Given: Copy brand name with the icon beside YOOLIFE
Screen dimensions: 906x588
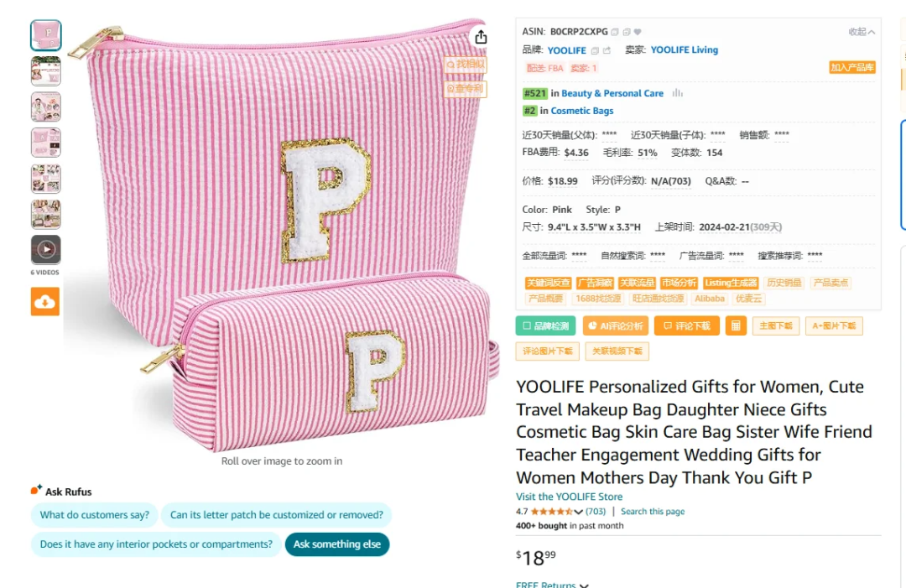Looking at the screenshot, I should point(595,50).
